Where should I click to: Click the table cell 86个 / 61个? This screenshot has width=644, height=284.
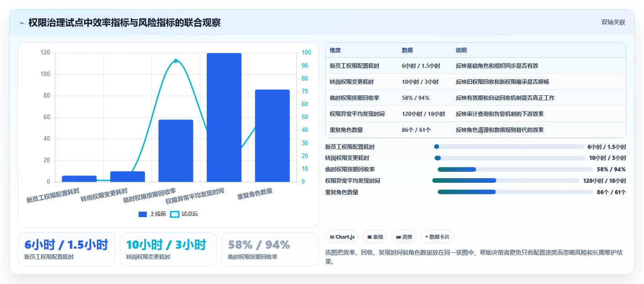pos(416,130)
